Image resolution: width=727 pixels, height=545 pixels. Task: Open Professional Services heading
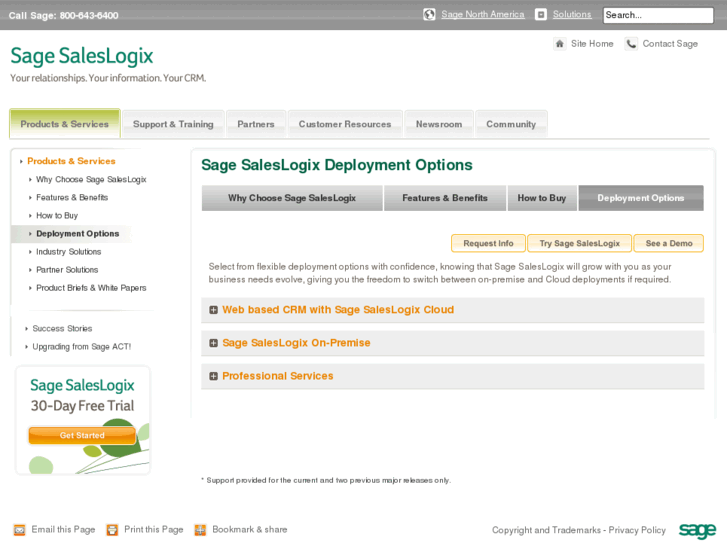278,376
